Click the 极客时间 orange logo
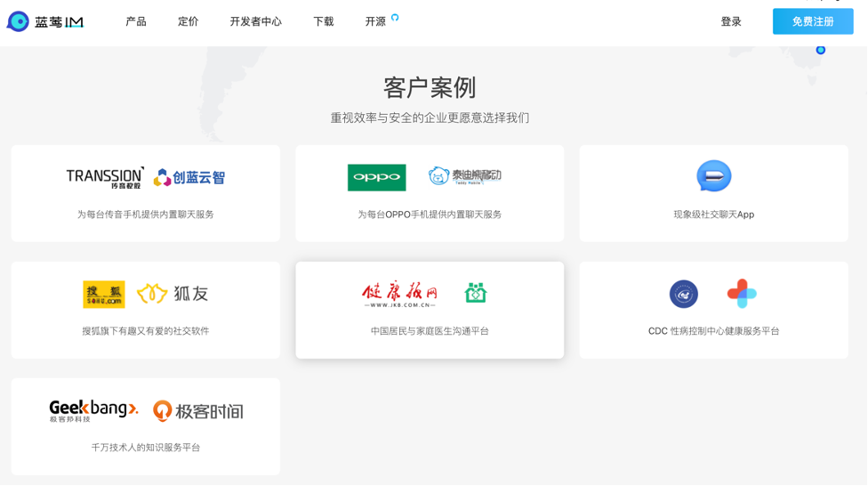This screenshot has width=868, height=486. 197,411
